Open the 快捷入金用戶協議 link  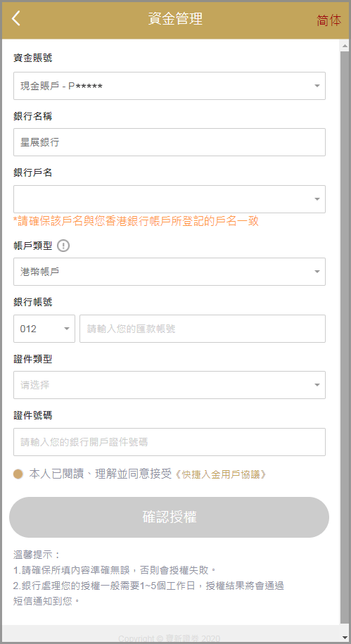pos(222,474)
